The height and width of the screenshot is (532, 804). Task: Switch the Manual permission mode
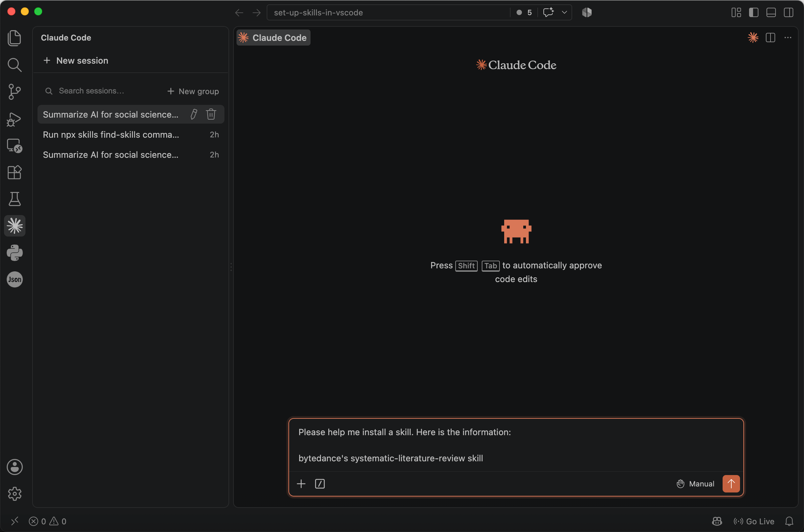(x=695, y=483)
